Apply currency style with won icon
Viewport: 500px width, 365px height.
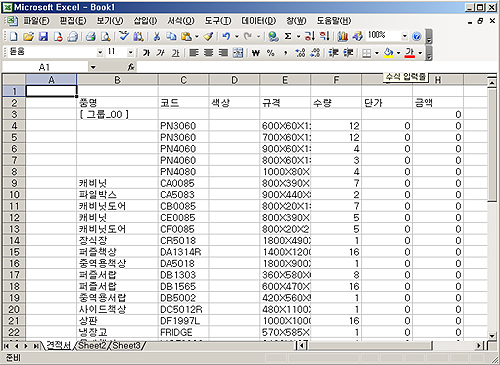click(256, 53)
